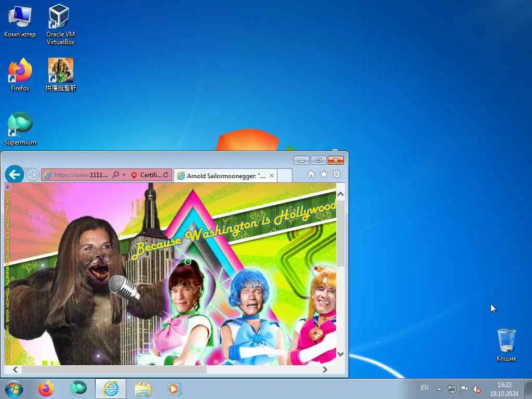Open the Tools gear menu

point(337,175)
